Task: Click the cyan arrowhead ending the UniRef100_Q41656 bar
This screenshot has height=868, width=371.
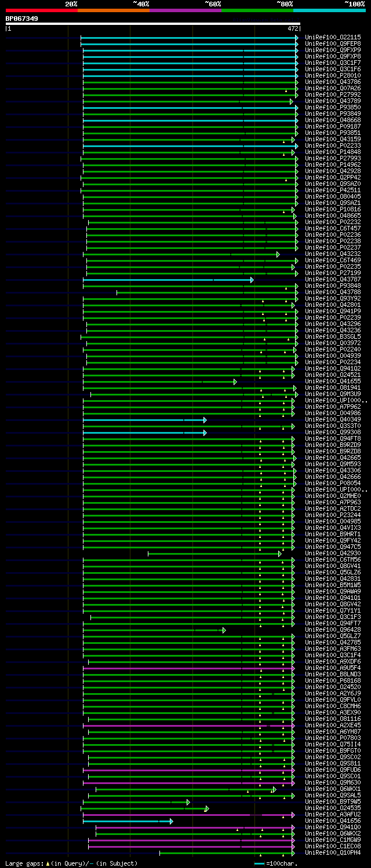Action: 172,821
